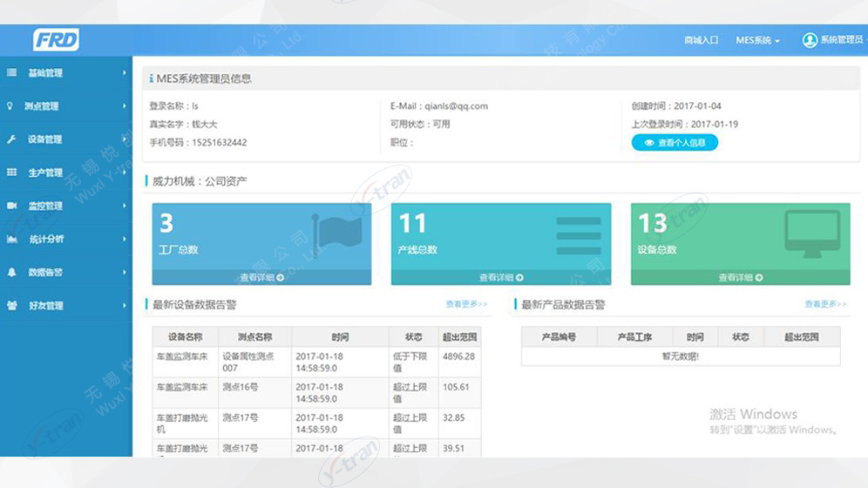Viewport: 868px width, 488px height.
Task: Expand the 好友管理 sidebar arrow
Action: pyautogui.click(x=125, y=306)
